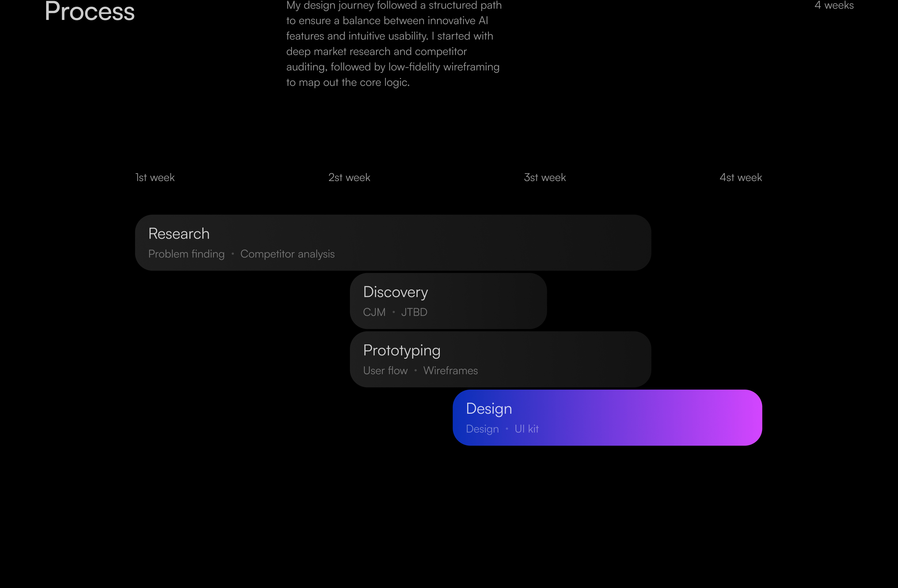The height and width of the screenshot is (588, 898).
Task: Select the Problem finding tag
Action: pyautogui.click(x=186, y=254)
